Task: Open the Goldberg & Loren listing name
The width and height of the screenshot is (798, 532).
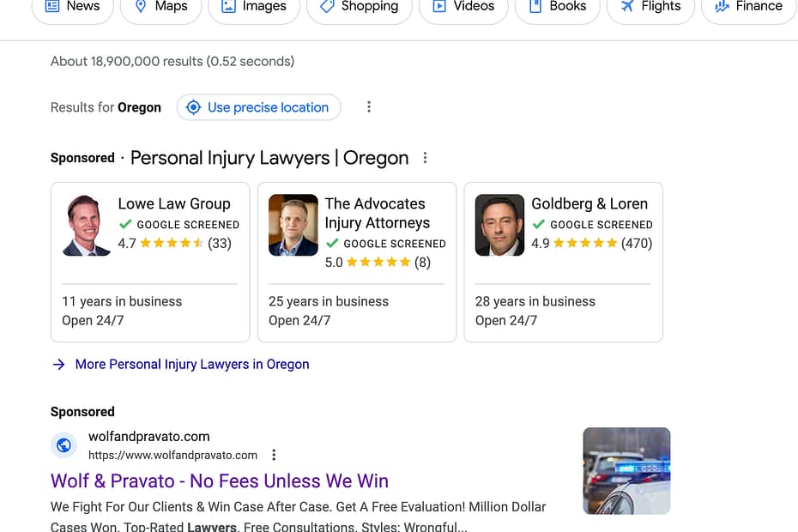Action: [x=589, y=203]
